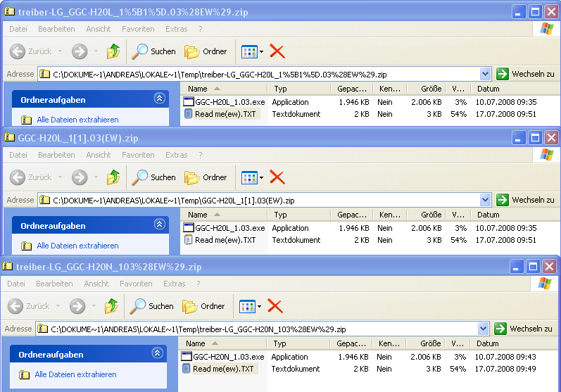Click Up folder icon in treiber-LG_GGC-H20L window
The width and height of the screenshot is (561, 392).
[x=113, y=51]
